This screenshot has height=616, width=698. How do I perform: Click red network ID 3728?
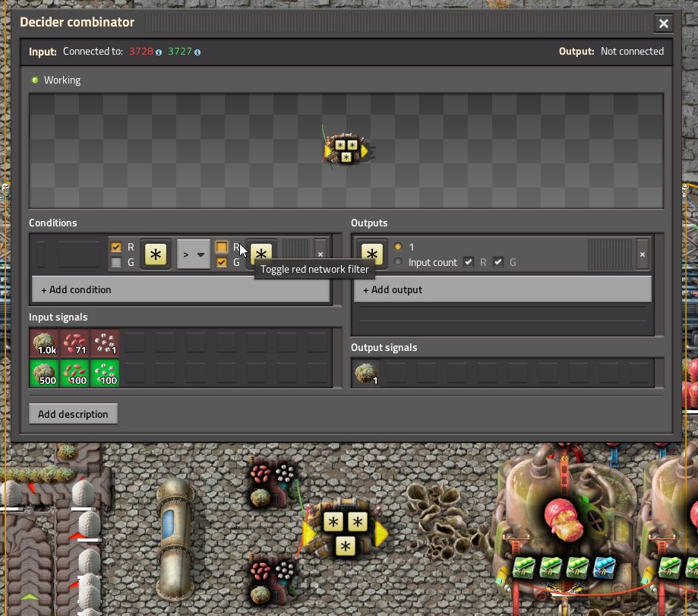tap(141, 52)
